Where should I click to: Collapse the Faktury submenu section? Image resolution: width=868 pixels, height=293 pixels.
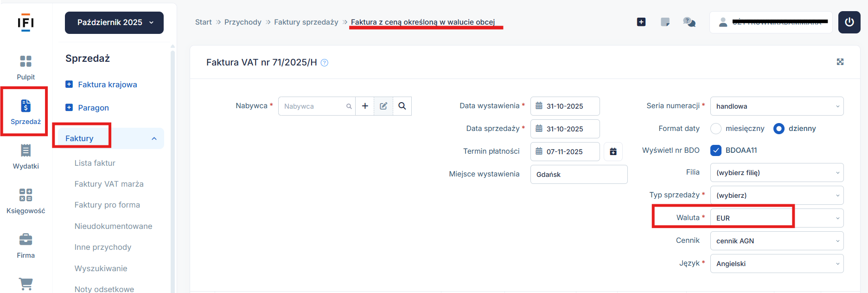[x=154, y=138]
